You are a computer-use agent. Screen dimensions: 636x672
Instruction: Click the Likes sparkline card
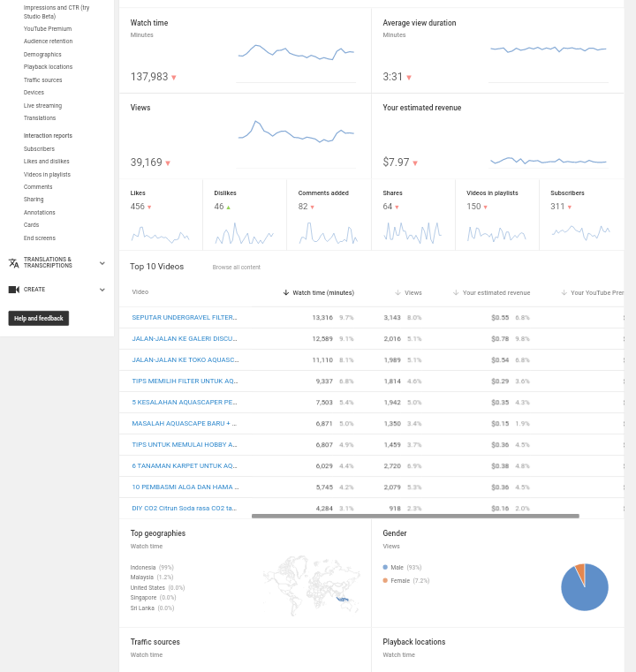click(160, 215)
